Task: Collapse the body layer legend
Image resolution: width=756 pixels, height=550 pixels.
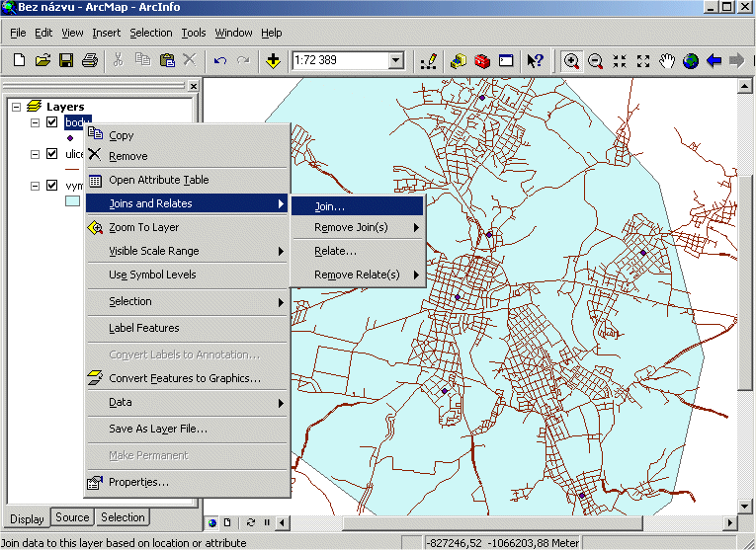Action: coord(35,122)
